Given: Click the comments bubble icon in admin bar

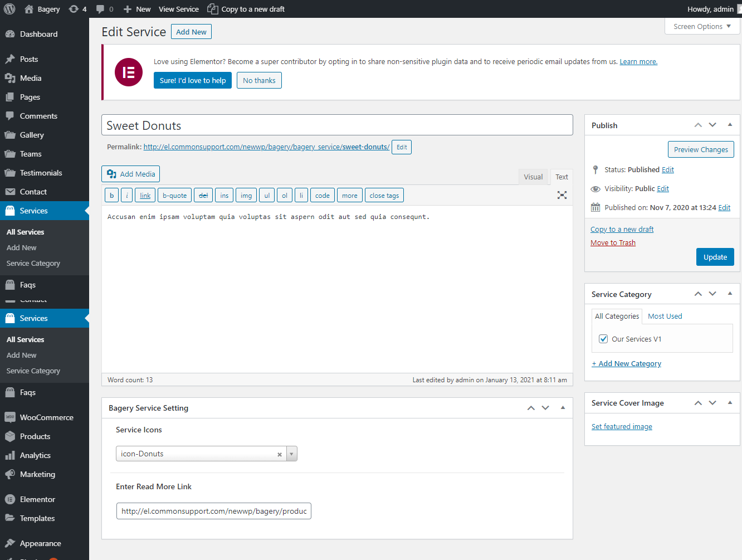Looking at the screenshot, I should (x=104, y=9).
